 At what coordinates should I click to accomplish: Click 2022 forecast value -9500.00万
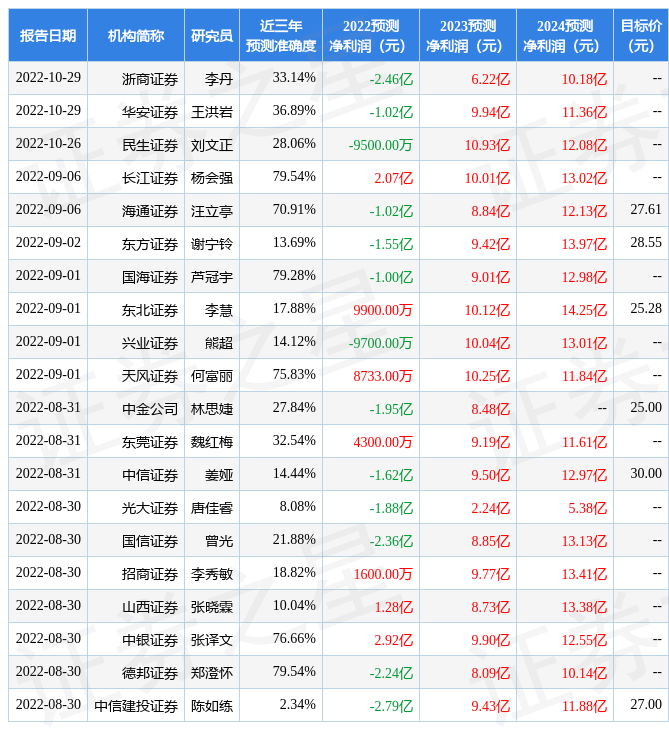click(x=381, y=145)
